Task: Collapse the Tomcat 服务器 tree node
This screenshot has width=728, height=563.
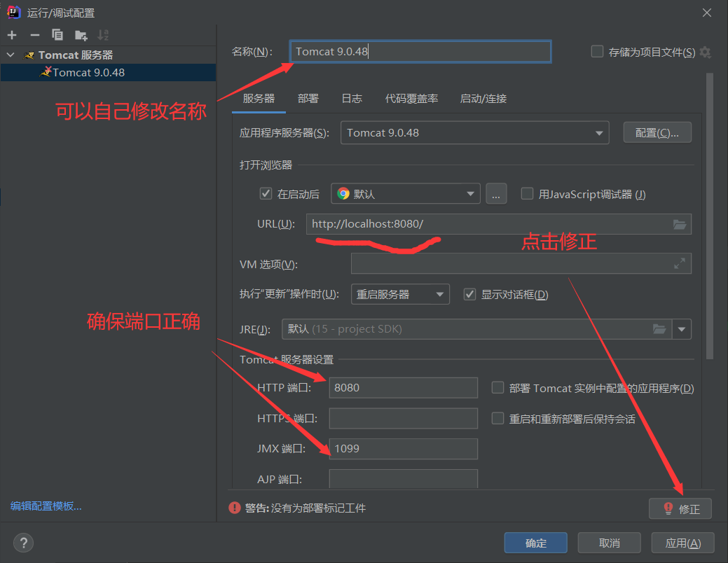Action: [x=11, y=55]
